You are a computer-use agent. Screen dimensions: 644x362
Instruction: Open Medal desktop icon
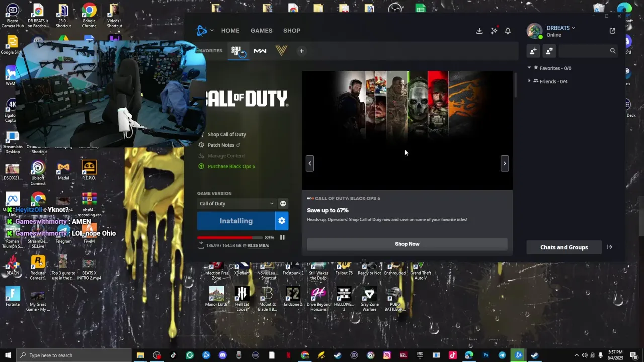click(63, 171)
